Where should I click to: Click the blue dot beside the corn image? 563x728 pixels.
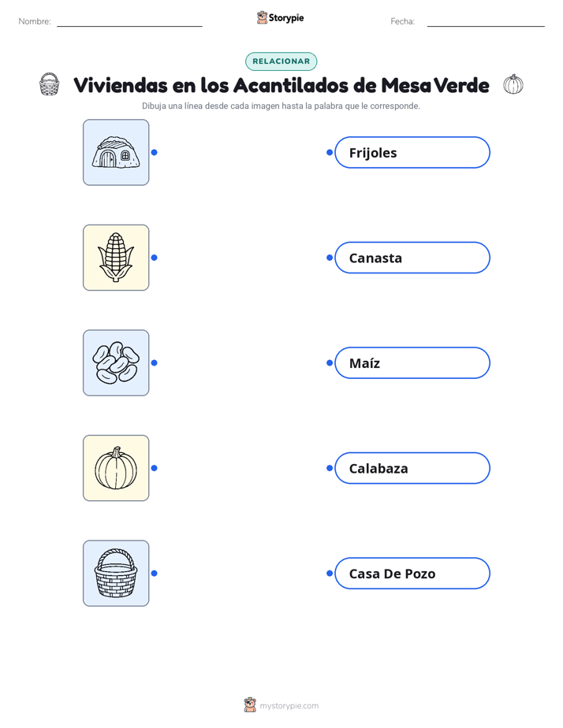pyautogui.click(x=155, y=258)
